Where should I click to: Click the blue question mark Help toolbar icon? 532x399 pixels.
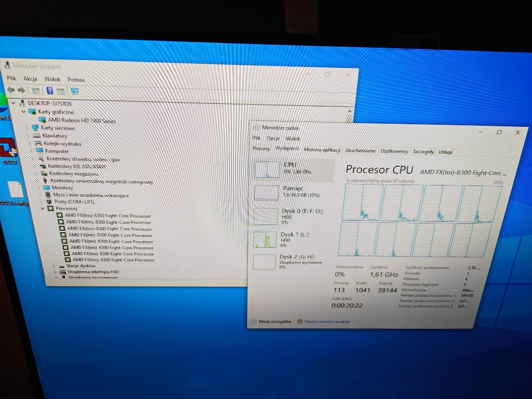click(x=50, y=90)
